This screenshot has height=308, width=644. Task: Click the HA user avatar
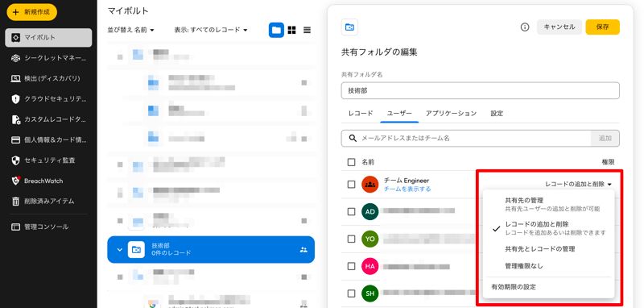pos(369,266)
